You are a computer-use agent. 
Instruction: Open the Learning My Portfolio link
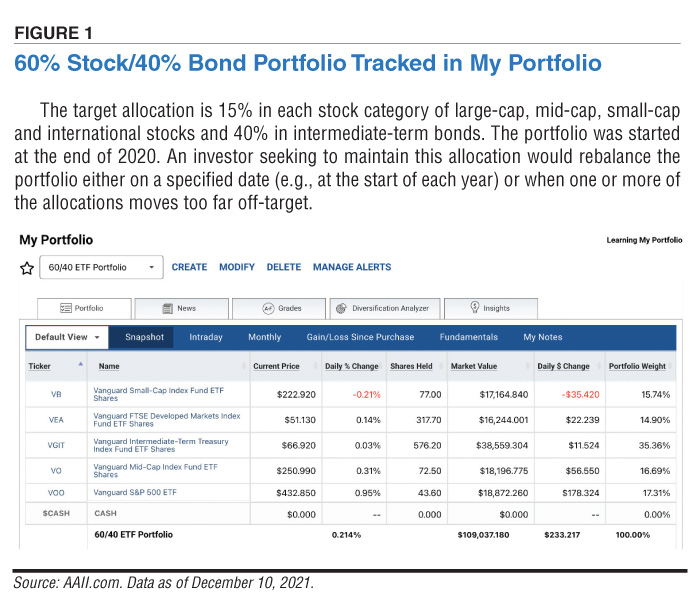point(644,240)
